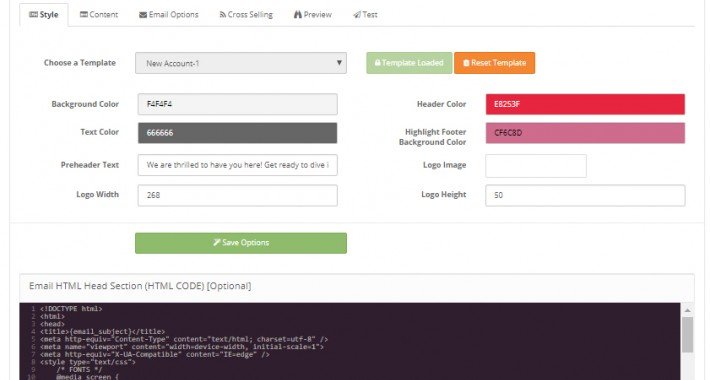Switch to the Style tab
This screenshot has height=380, width=710.
click(x=44, y=14)
